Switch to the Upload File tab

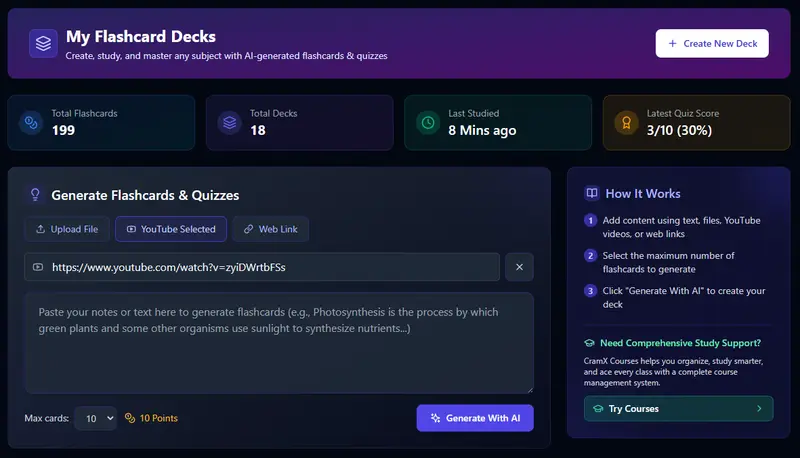pyautogui.click(x=67, y=229)
